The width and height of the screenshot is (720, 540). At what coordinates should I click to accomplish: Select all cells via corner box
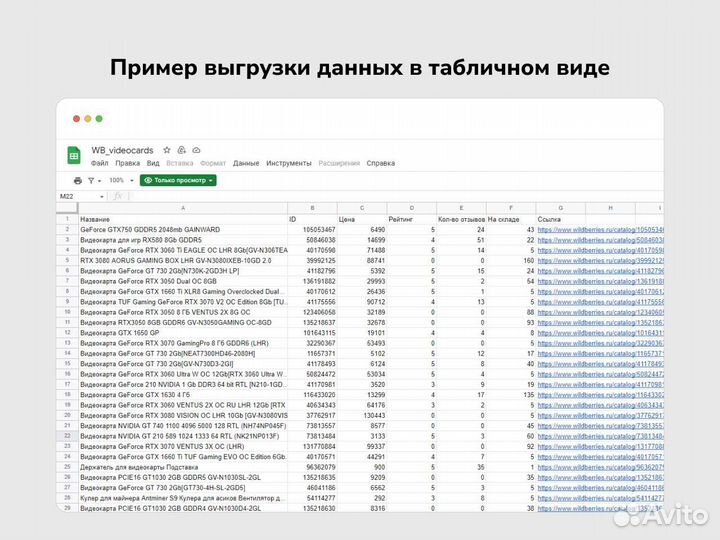[x=67, y=208]
